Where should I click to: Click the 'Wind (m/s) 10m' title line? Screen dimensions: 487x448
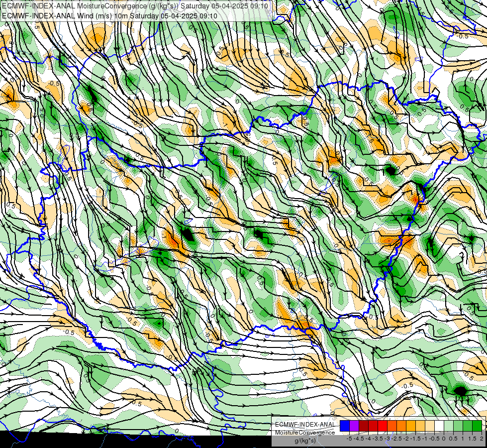[109, 16]
